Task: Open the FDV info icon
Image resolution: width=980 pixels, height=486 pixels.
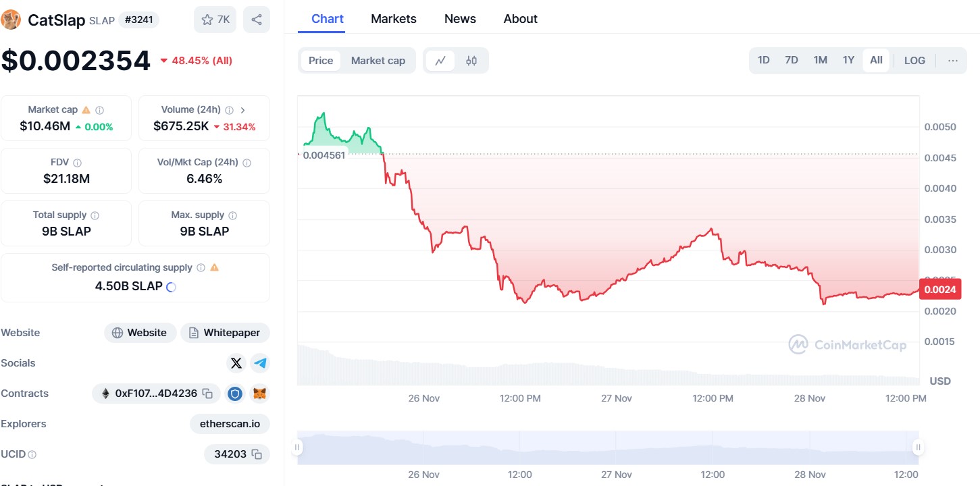Action: pos(77,163)
